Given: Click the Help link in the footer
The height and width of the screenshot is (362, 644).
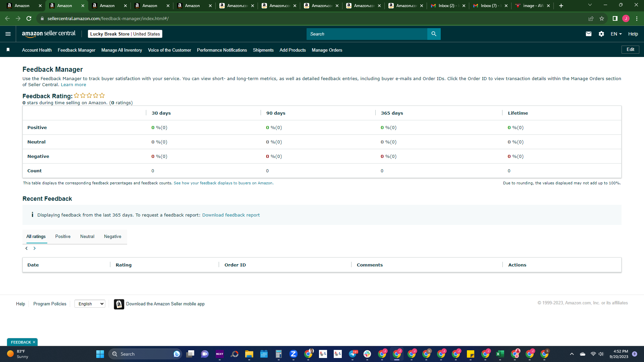Looking at the screenshot, I should (20, 304).
